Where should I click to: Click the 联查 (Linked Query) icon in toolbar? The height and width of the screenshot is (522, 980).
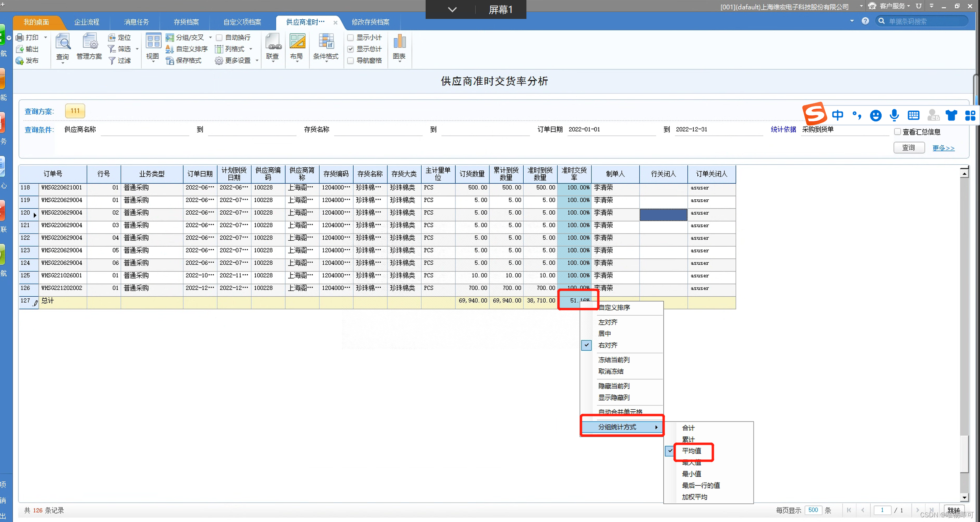[x=272, y=48]
